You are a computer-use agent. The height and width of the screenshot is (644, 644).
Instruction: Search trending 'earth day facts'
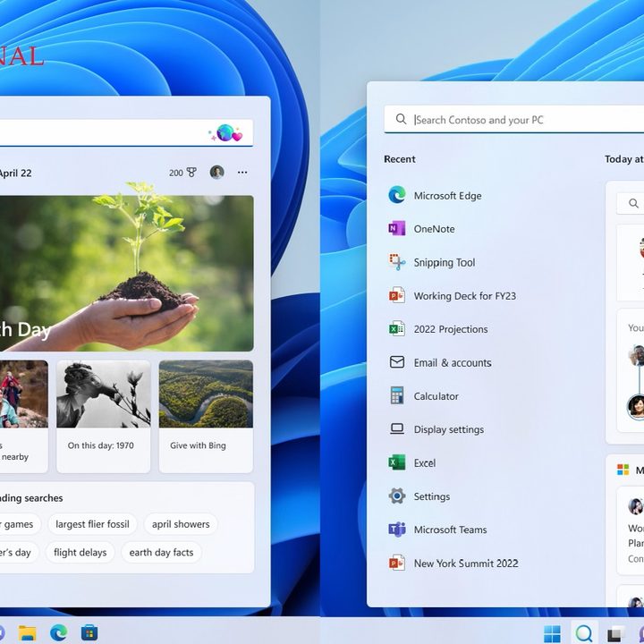coord(161,553)
